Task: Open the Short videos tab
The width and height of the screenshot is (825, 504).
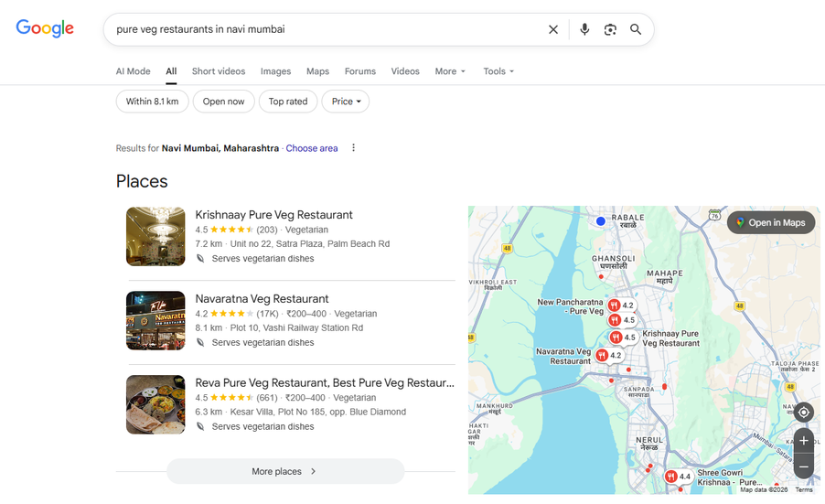Action: (219, 71)
